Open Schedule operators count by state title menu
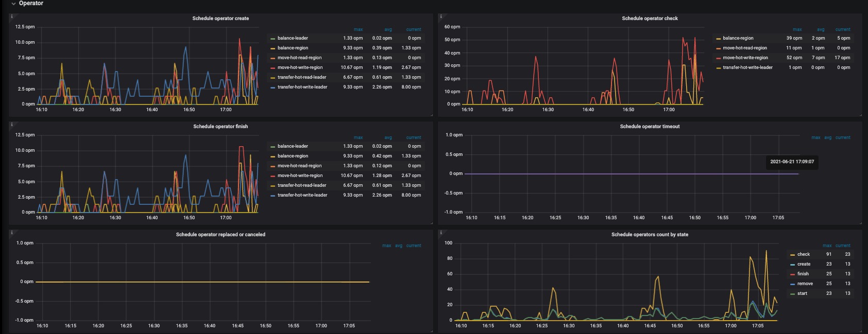The image size is (868, 334). coord(650,235)
